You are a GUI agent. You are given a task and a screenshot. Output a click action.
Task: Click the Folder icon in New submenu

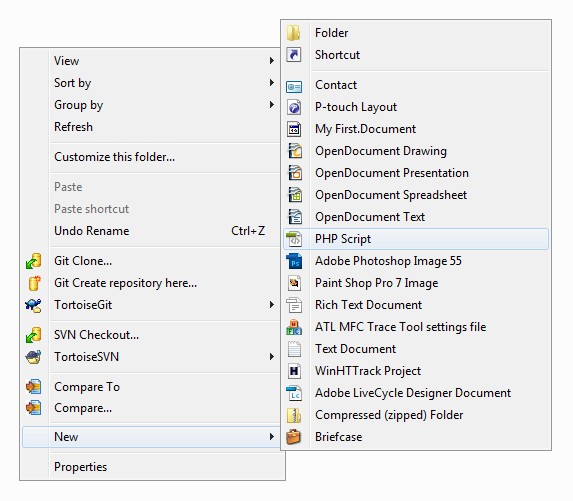pos(294,33)
